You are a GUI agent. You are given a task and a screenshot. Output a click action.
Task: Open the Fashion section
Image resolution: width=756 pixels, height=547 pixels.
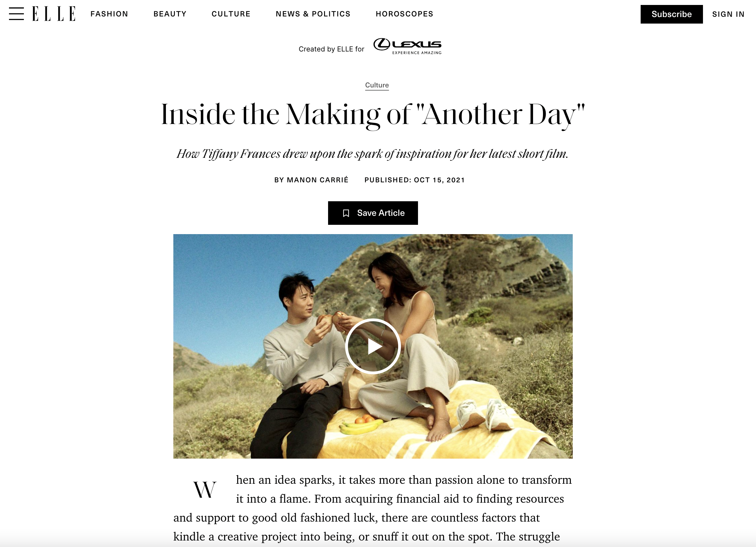(x=109, y=14)
